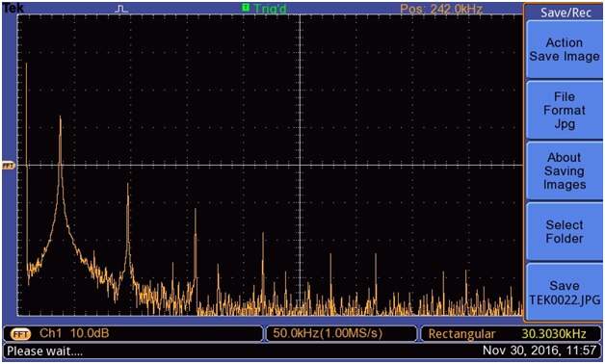Click the Rectangular window label
The width and height of the screenshot is (605, 364).
[461, 334]
